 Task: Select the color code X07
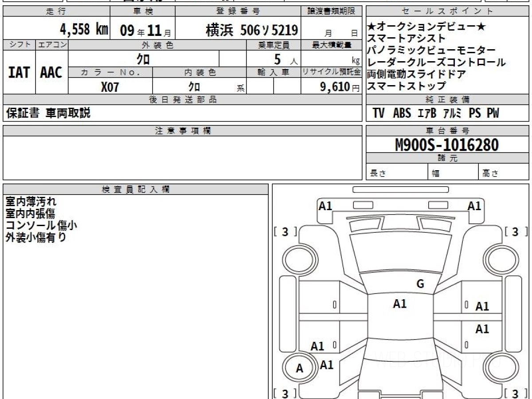(110, 86)
